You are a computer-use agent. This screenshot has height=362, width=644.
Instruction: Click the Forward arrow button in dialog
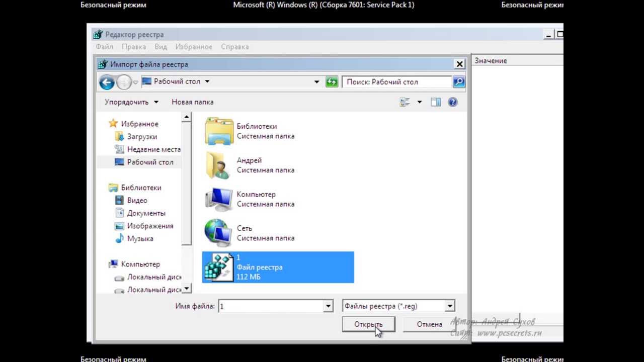(123, 82)
